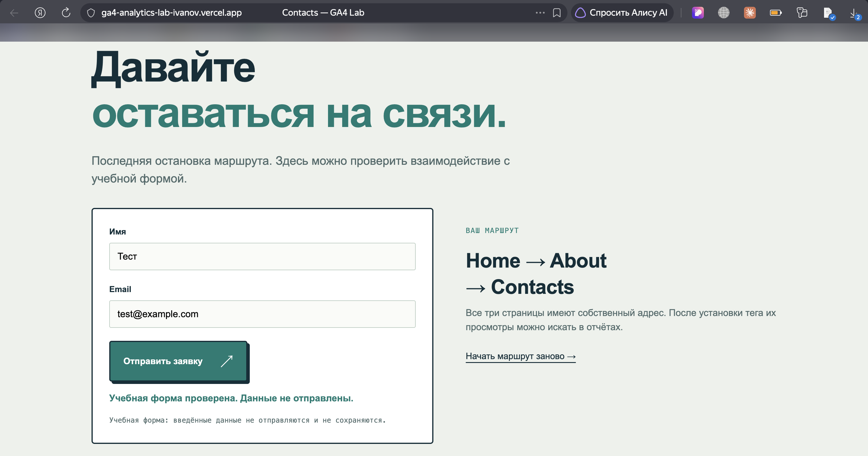The image size is (868, 456).
Task: Open the extensions puzzle icon
Action: 802,13
